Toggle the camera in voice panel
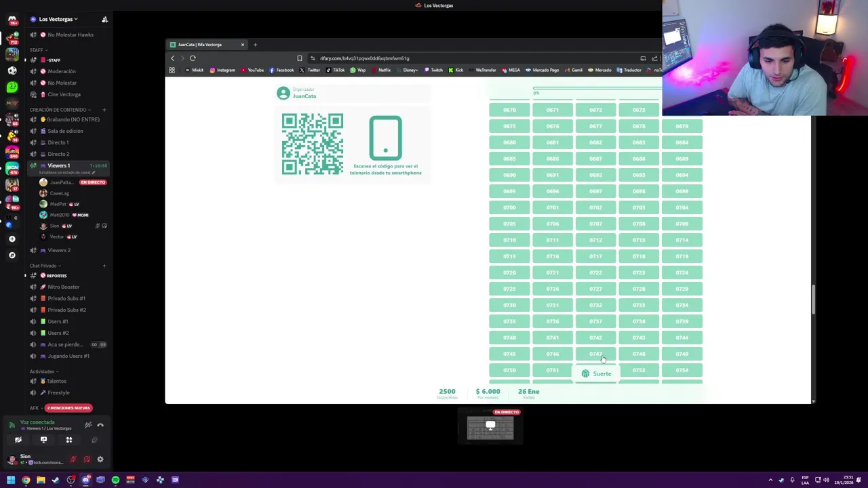 (18, 440)
